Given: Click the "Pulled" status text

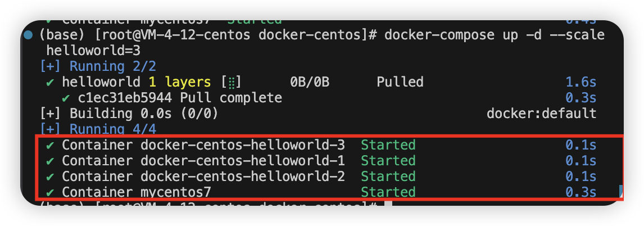Looking at the screenshot, I should (x=400, y=82).
